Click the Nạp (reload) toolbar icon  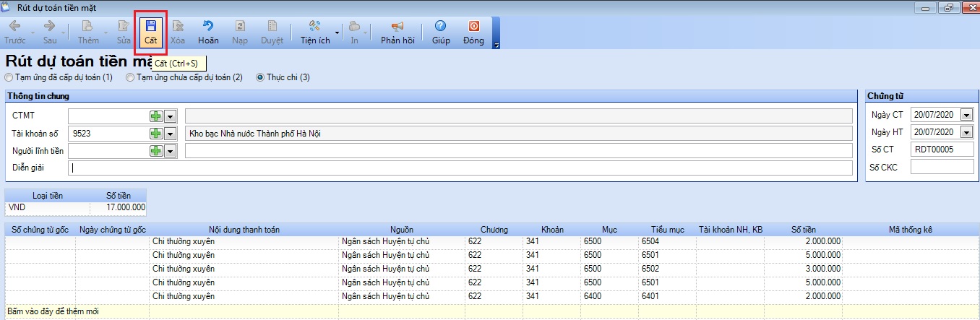pyautogui.click(x=240, y=26)
